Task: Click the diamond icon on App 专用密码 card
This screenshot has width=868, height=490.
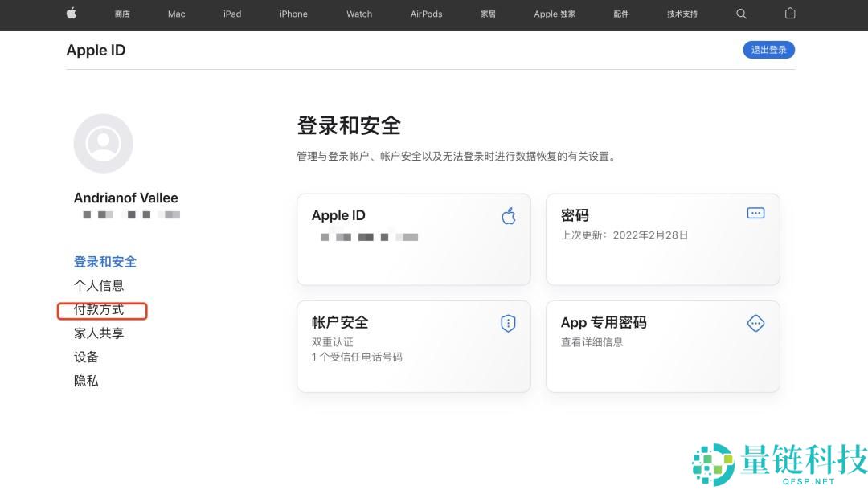Action: coord(755,323)
